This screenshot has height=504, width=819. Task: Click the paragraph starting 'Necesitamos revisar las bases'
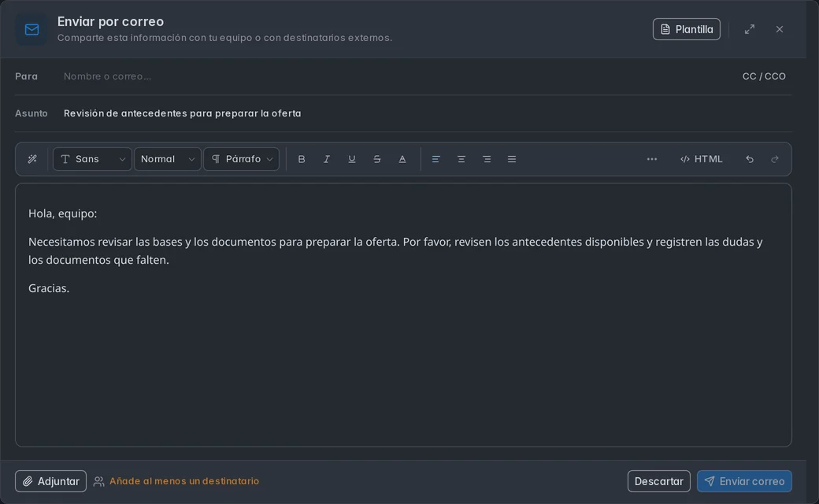395,250
